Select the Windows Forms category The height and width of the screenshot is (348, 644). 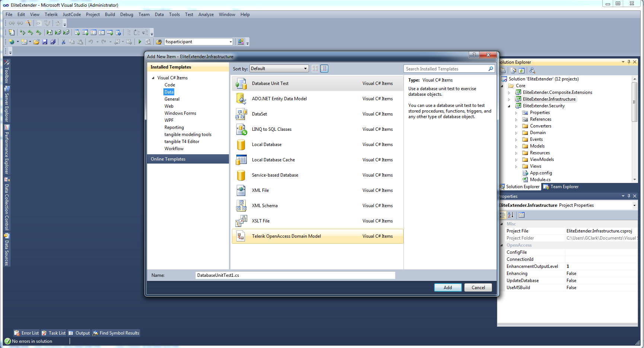pyautogui.click(x=180, y=113)
